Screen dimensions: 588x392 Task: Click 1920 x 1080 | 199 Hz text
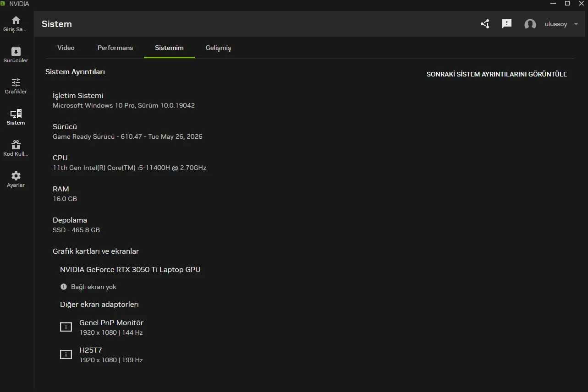[111, 360]
